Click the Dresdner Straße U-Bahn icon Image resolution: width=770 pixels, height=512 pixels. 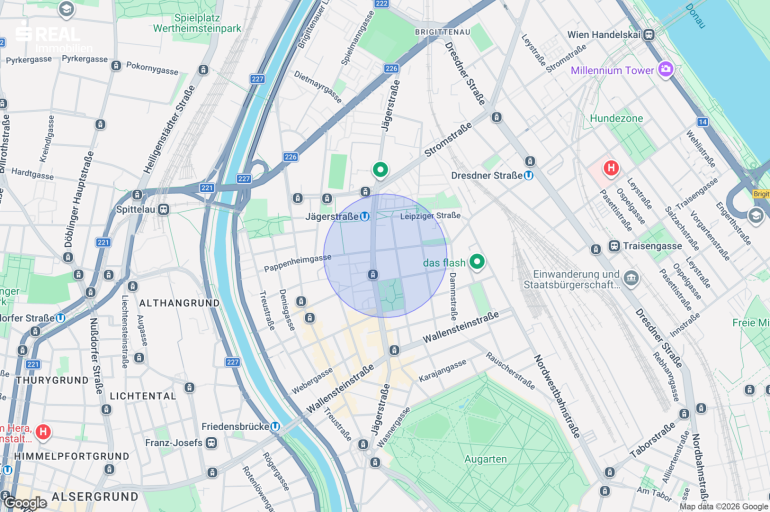pos(528,175)
